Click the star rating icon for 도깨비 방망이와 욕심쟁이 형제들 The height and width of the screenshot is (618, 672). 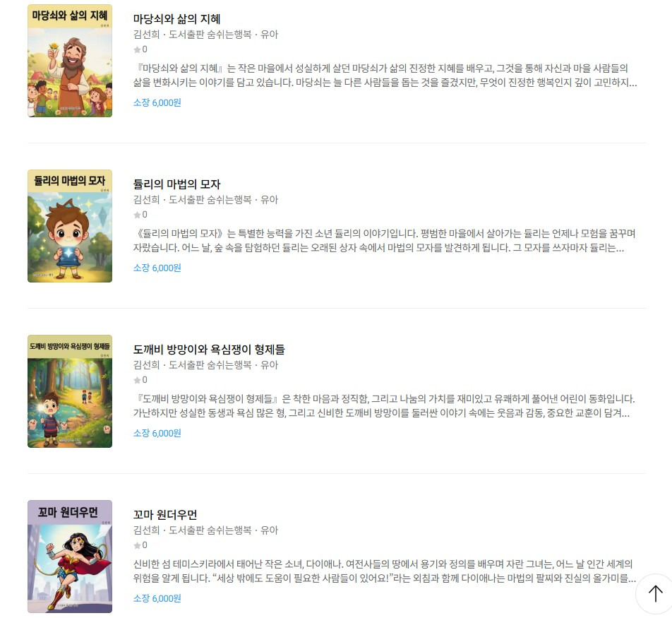(x=137, y=380)
